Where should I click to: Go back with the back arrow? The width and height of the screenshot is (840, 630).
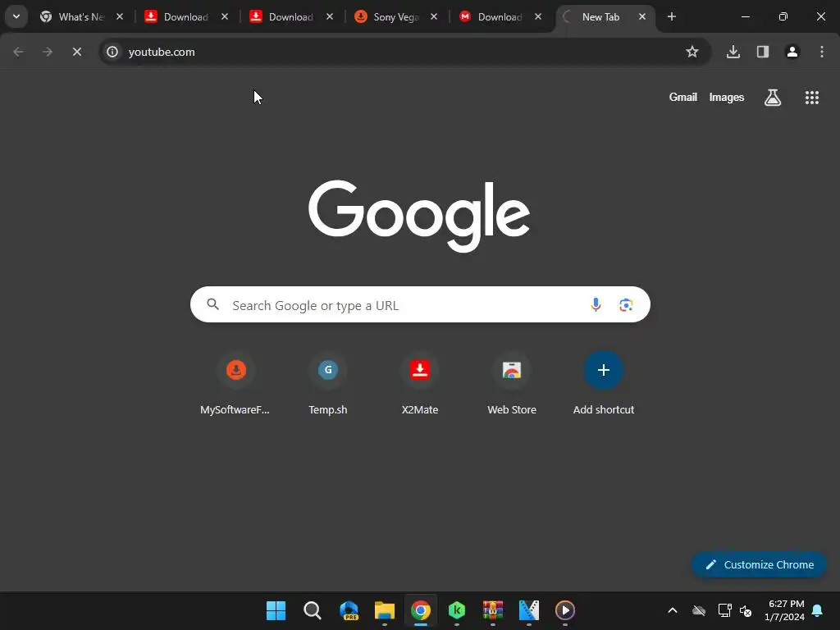18,52
